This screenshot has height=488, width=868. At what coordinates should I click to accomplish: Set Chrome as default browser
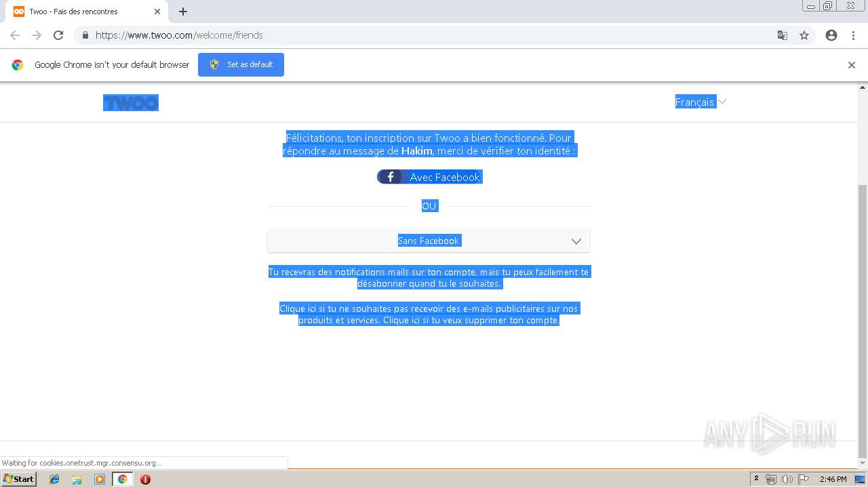(x=241, y=64)
